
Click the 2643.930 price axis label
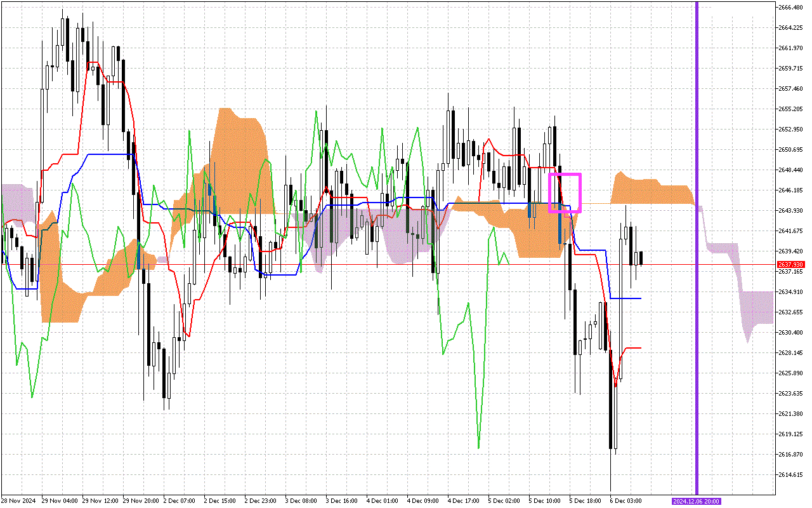(x=790, y=211)
